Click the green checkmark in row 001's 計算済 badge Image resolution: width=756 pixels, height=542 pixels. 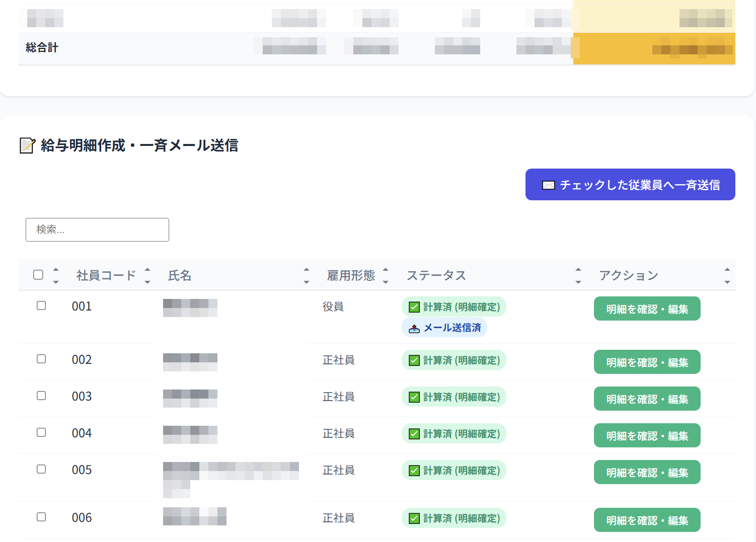click(x=414, y=306)
